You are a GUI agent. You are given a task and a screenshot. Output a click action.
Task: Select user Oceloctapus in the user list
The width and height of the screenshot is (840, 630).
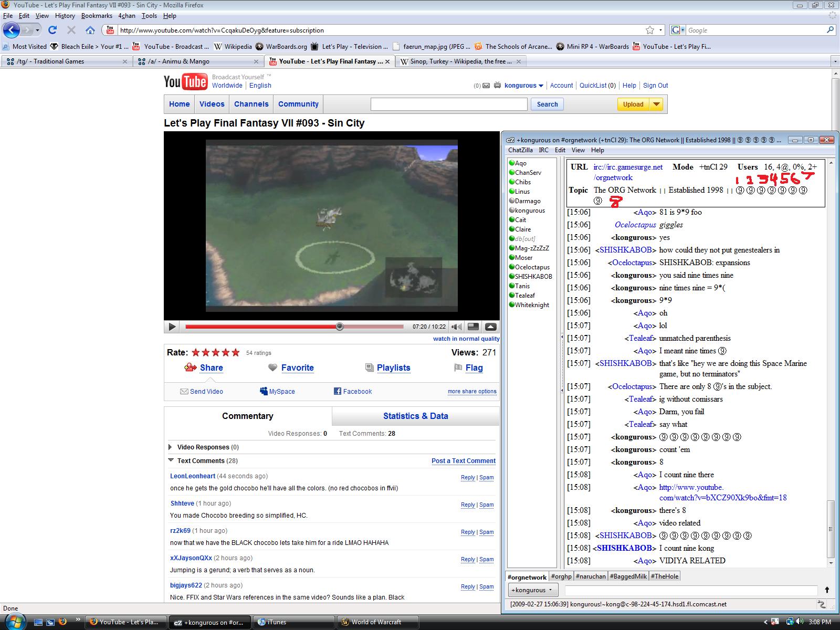pos(532,267)
